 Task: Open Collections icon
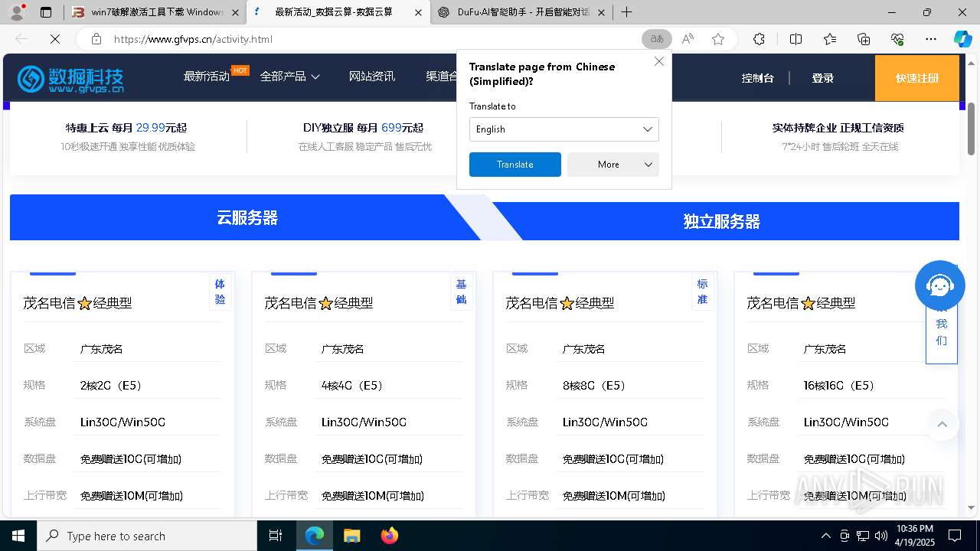point(864,39)
